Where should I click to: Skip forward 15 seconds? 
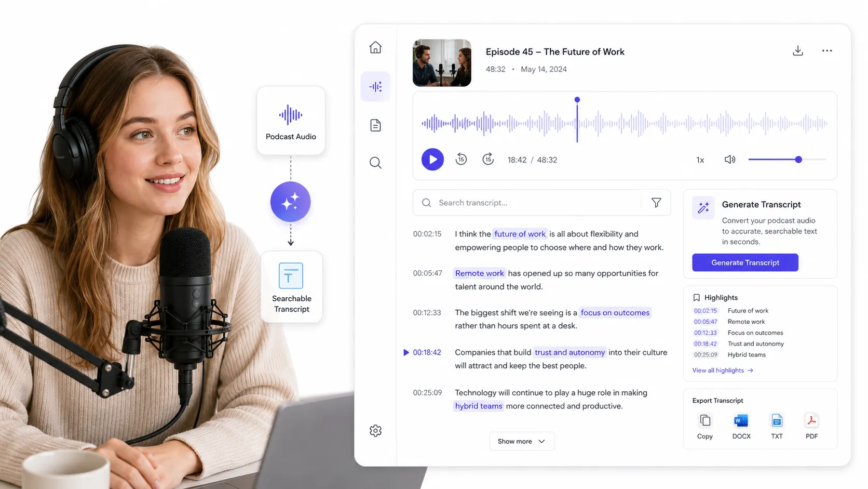pos(488,160)
